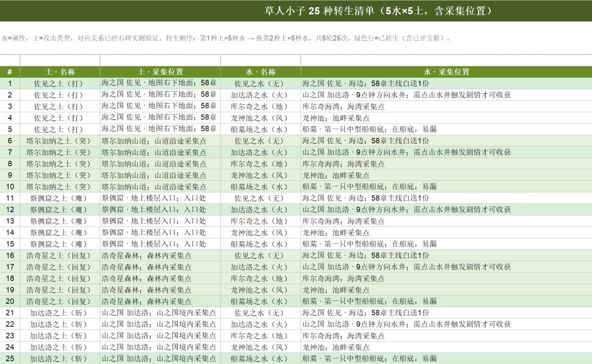Select the # column header

click(10, 72)
